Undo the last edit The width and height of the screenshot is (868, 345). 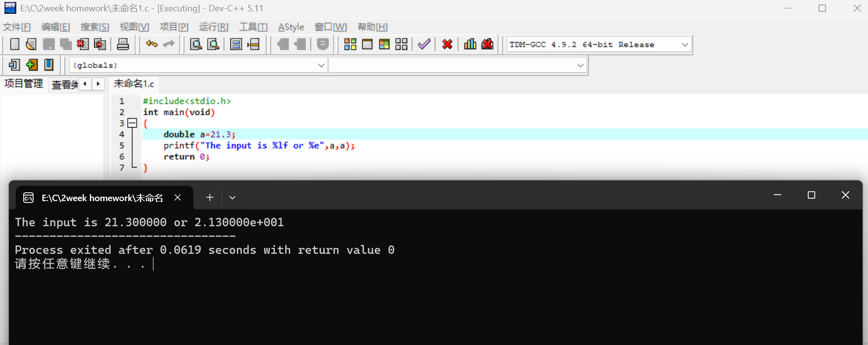[151, 44]
